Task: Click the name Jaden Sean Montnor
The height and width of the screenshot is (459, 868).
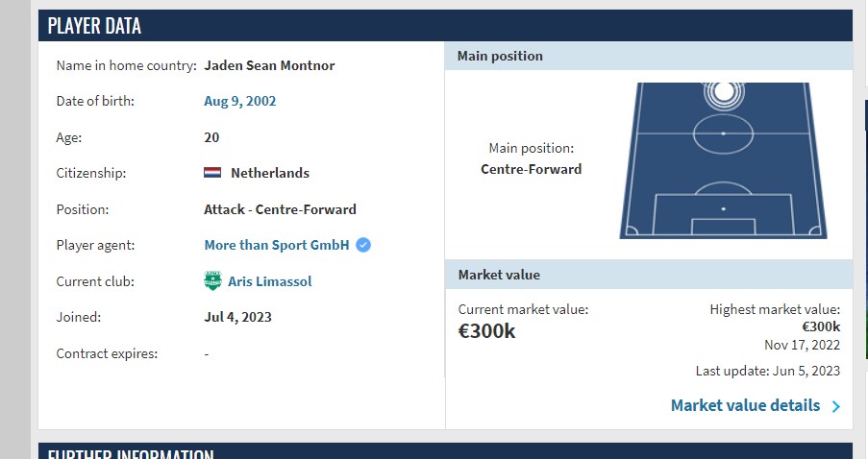Action: (x=269, y=65)
